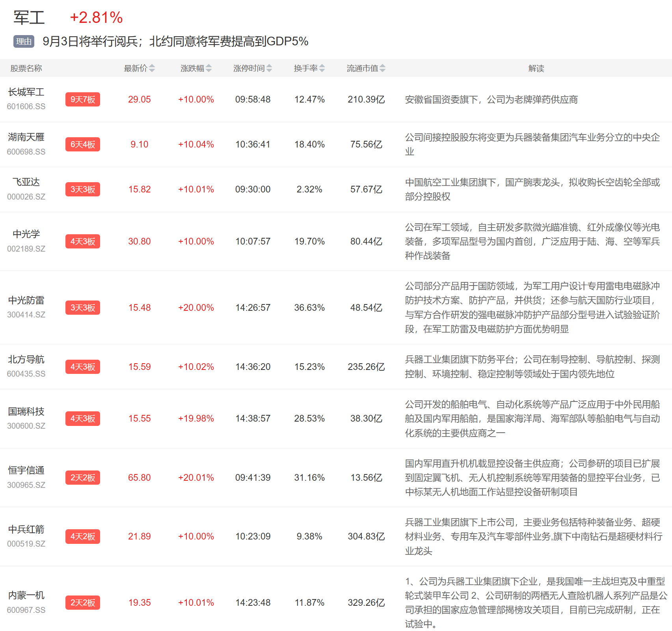Open stock 飞亚达
The image size is (672, 631).
pos(26,182)
